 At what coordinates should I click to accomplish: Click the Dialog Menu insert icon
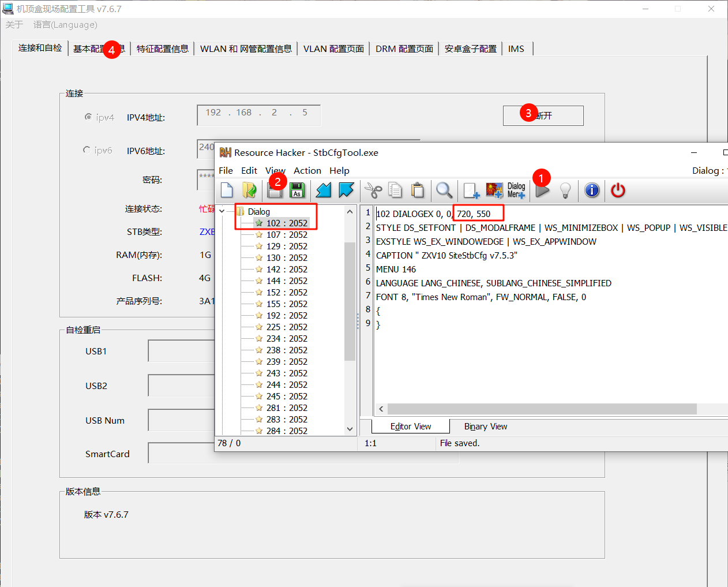point(516,190)
